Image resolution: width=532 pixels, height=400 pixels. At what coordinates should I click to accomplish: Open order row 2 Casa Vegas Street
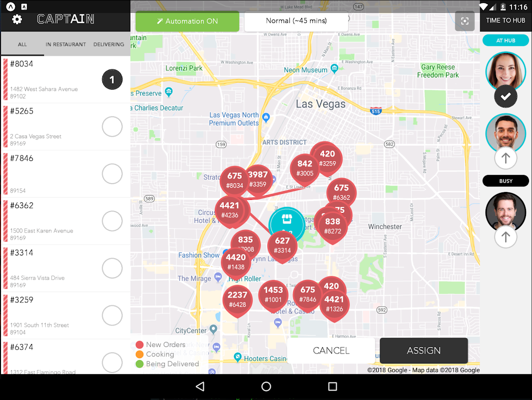pos(66,126)
